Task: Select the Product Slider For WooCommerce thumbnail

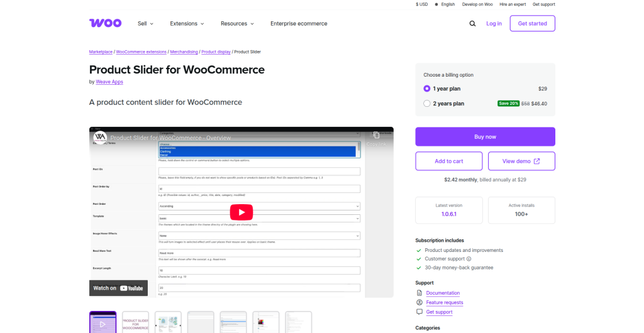Action: tap(135, 322)
